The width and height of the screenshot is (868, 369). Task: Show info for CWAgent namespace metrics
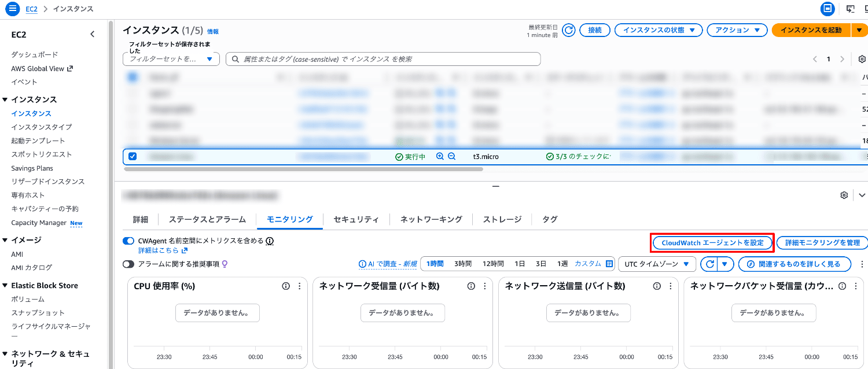point(270,241)
